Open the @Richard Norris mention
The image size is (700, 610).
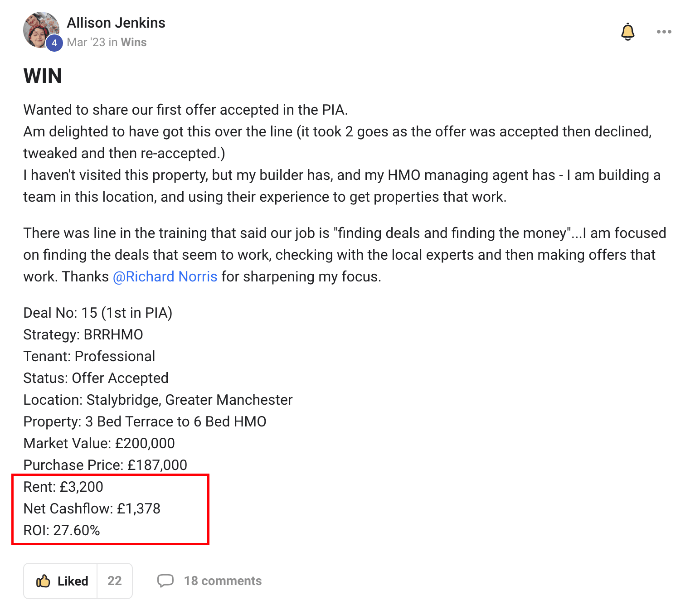(x=165, y=276)
